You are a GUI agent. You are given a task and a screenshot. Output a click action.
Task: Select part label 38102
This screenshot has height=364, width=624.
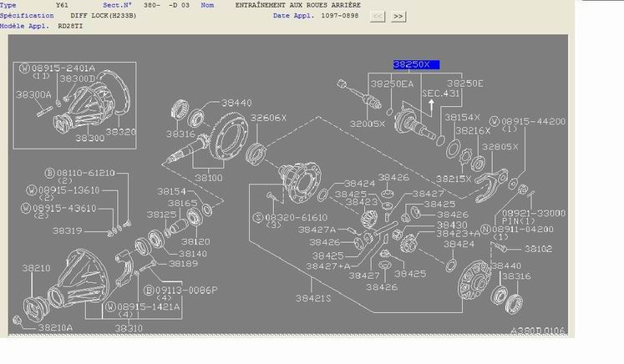[x=538, y=249]
